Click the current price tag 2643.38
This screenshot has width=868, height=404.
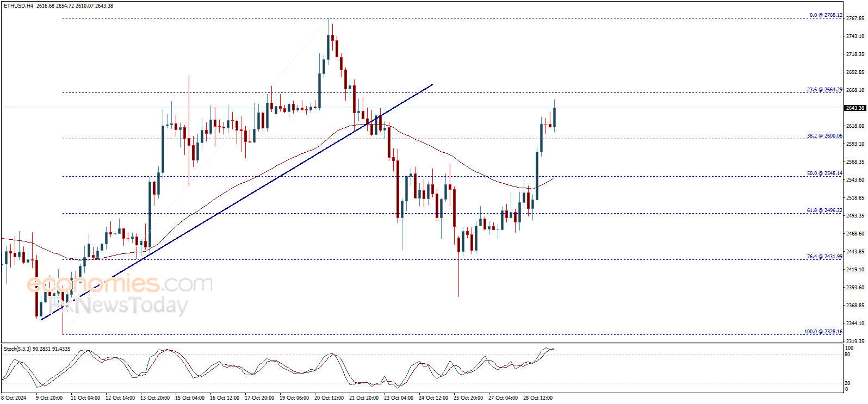(x=855, y=108)
